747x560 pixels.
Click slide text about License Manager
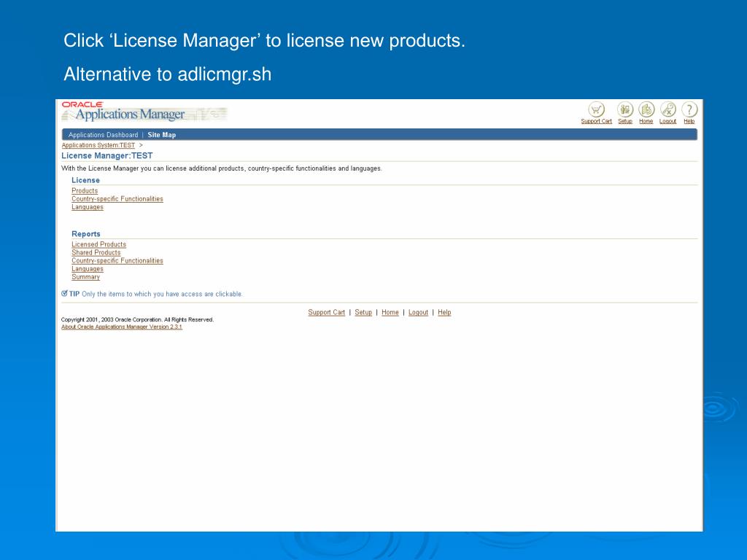click(264, 41)
